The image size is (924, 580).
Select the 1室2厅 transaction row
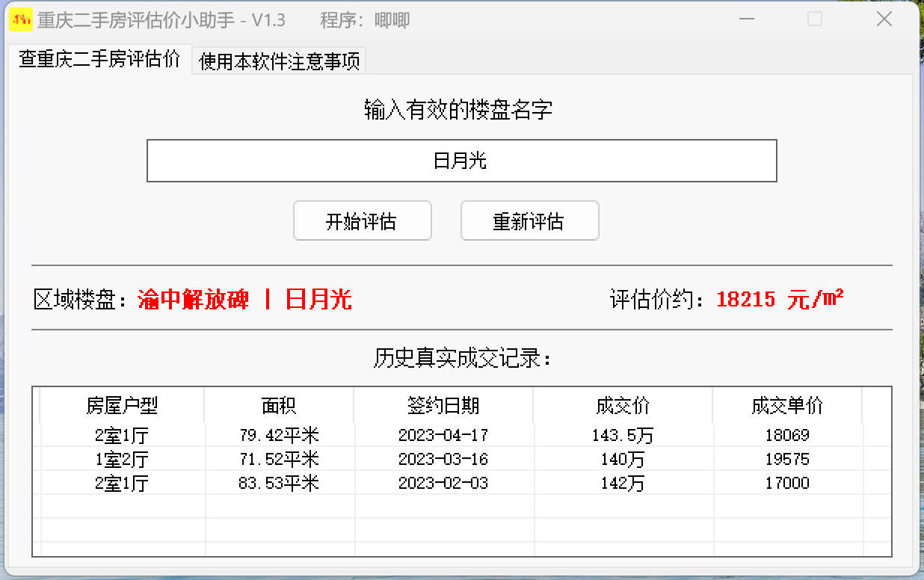click(122, 459)
